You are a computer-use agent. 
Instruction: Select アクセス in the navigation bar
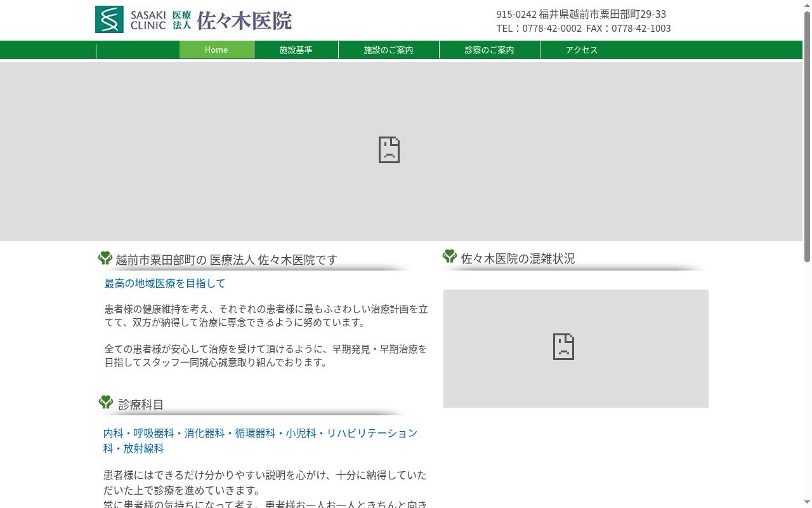[x=582, y=50]
